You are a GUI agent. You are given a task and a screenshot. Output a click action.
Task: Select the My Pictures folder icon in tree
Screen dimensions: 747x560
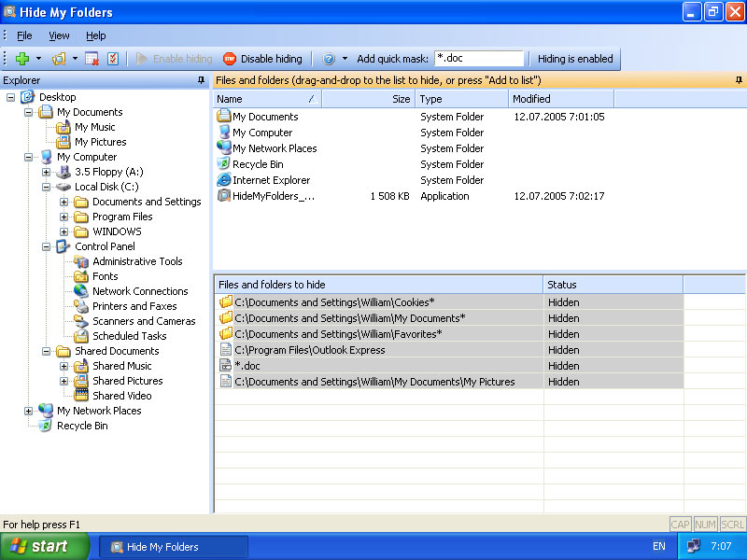[x=63, y=142]
